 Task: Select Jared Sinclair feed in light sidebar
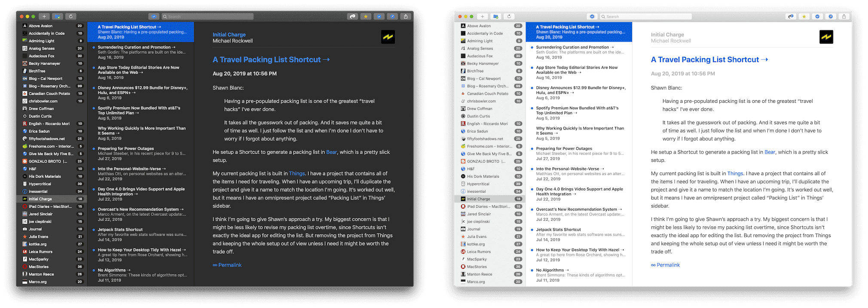point(490,214)
